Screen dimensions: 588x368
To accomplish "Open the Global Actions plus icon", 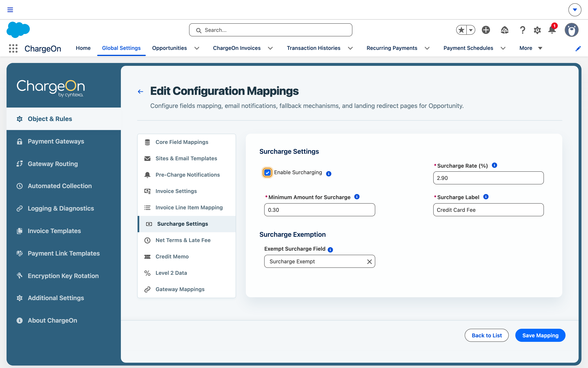I will coord(486,30).
